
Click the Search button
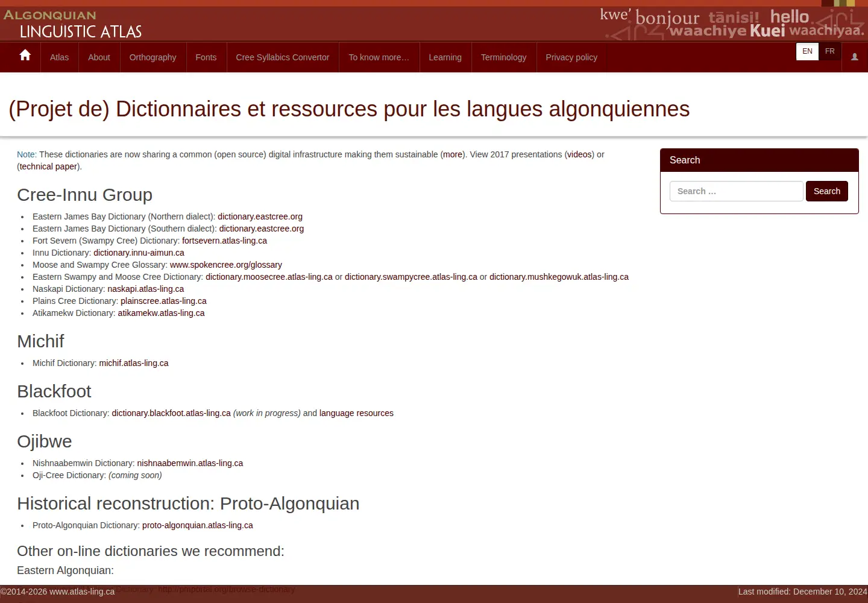point(826,191)
